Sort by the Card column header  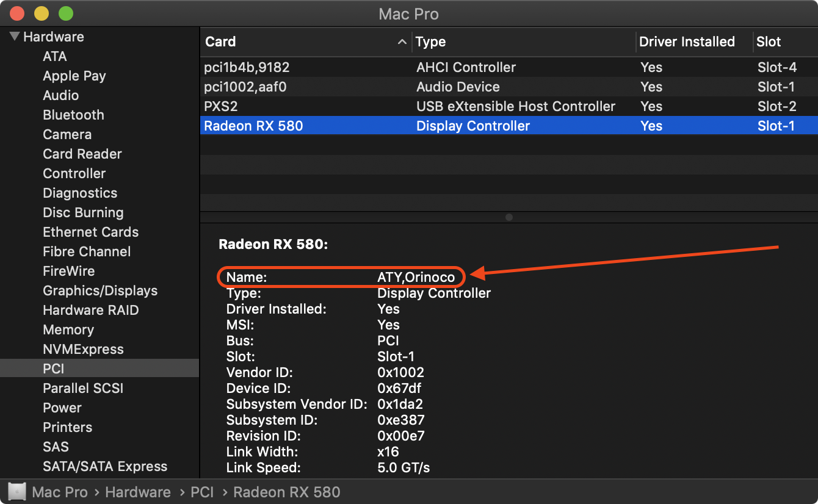(220, 41)
